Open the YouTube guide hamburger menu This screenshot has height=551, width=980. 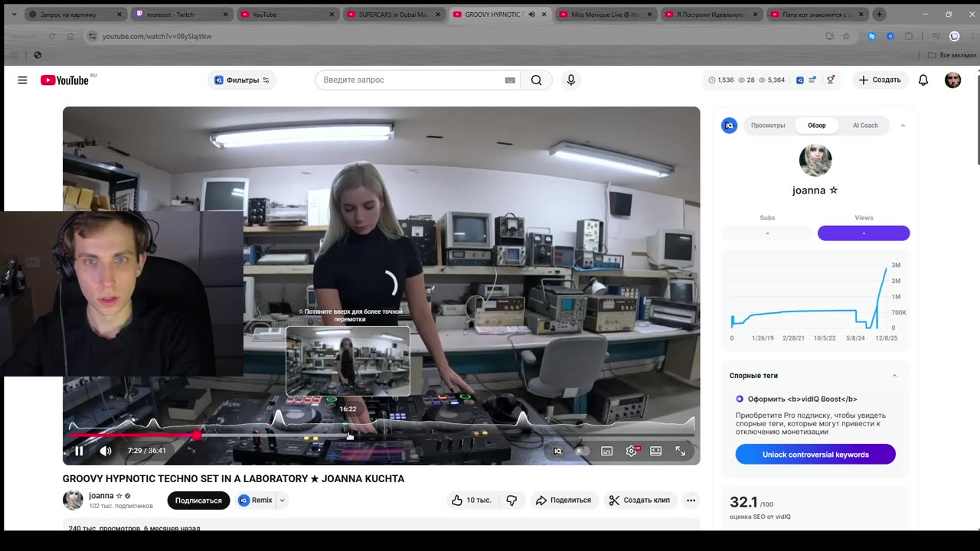(22, 80)
